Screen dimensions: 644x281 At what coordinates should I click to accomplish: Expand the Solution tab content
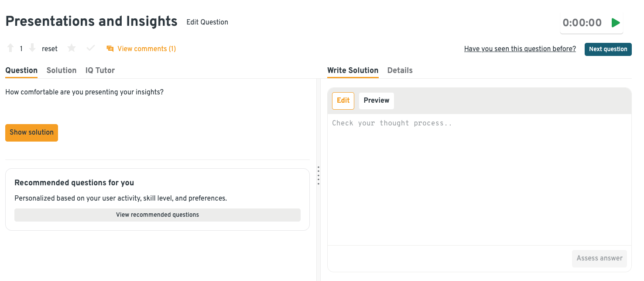[61, 70]
